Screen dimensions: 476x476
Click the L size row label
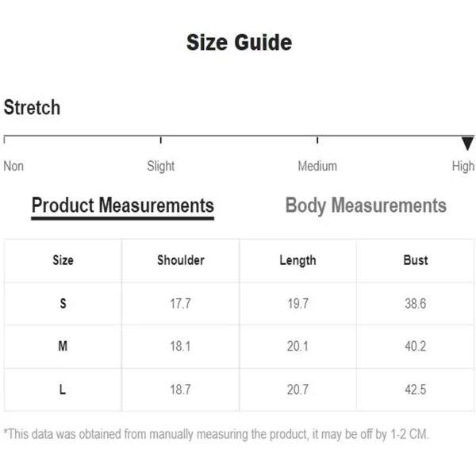(63, 390)
